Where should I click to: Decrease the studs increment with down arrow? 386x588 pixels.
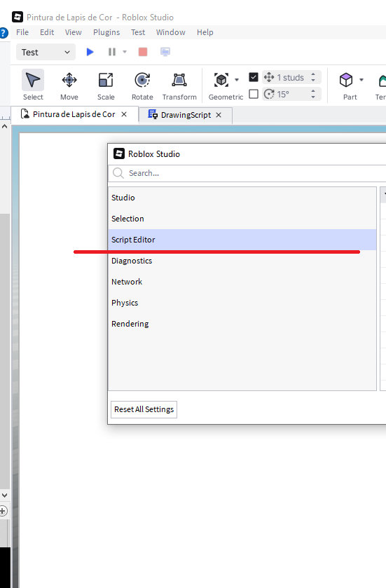tap(313, 81)
